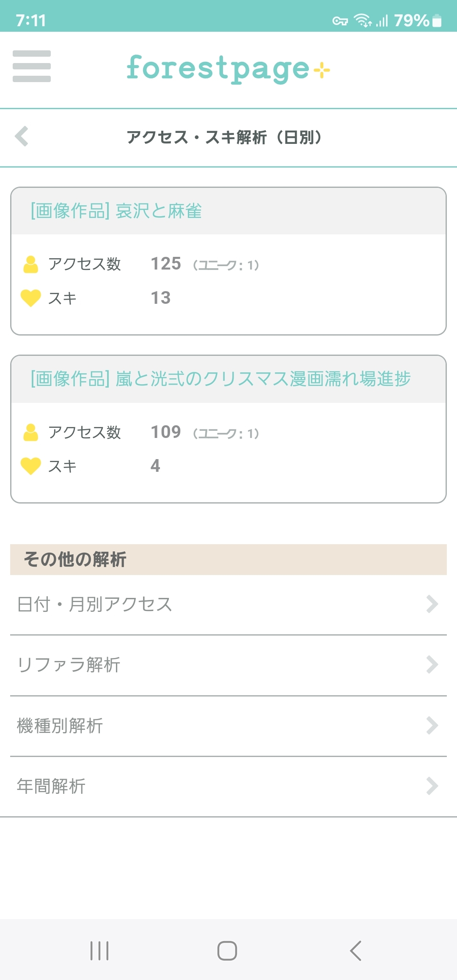
Task: Tap the user icon in クリスマス漫画 card
Action: click(x=30, y=432)
